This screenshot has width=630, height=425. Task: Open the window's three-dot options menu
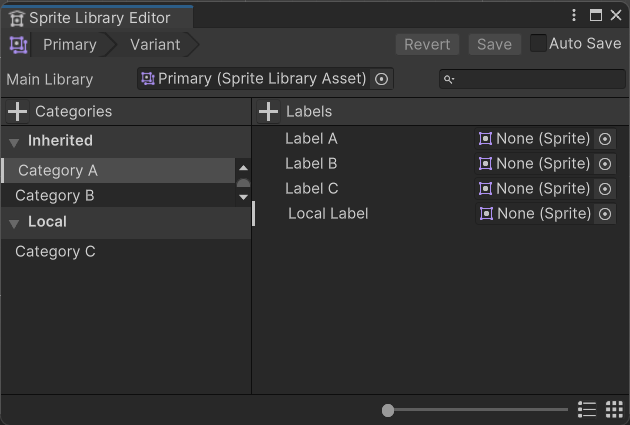(x=574, y=16)
